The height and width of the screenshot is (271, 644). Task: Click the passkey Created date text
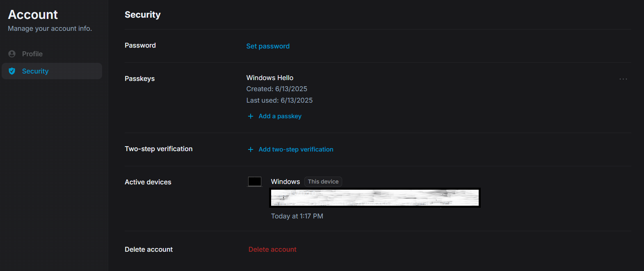click(x=276, y=89)
